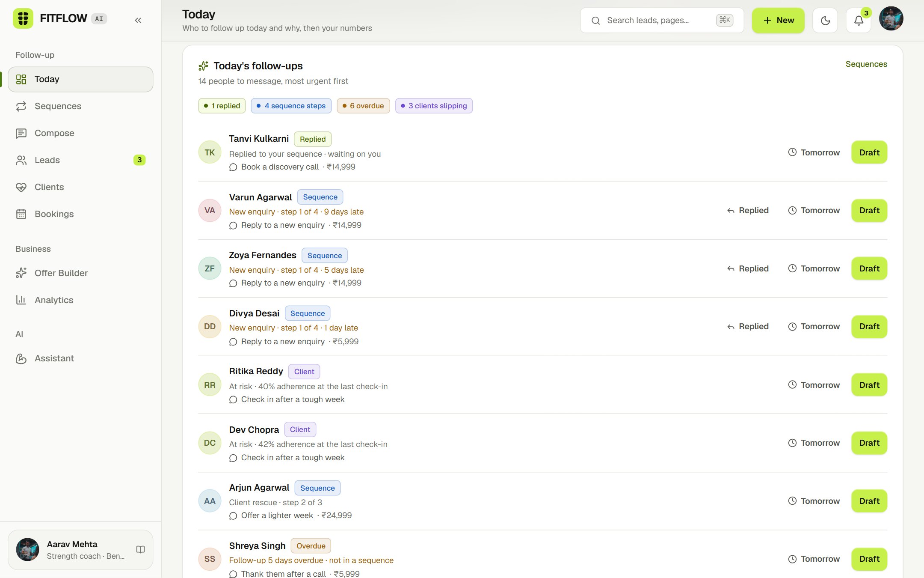Image resolution: width=924 pixels, height=578 pixels.
Task: Open Bookings calendar icon item
Action: (x=80, y=214)
